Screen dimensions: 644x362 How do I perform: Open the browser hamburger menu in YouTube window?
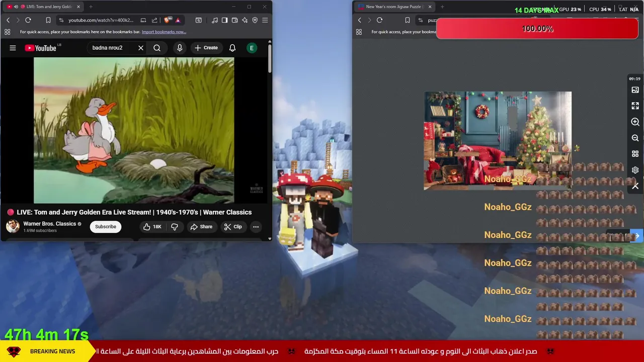click(265, 20)
